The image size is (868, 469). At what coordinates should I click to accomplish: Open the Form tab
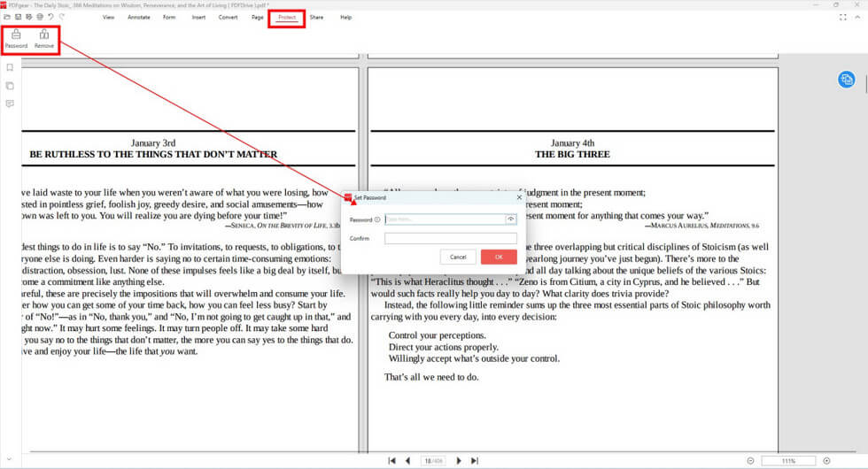169,17
